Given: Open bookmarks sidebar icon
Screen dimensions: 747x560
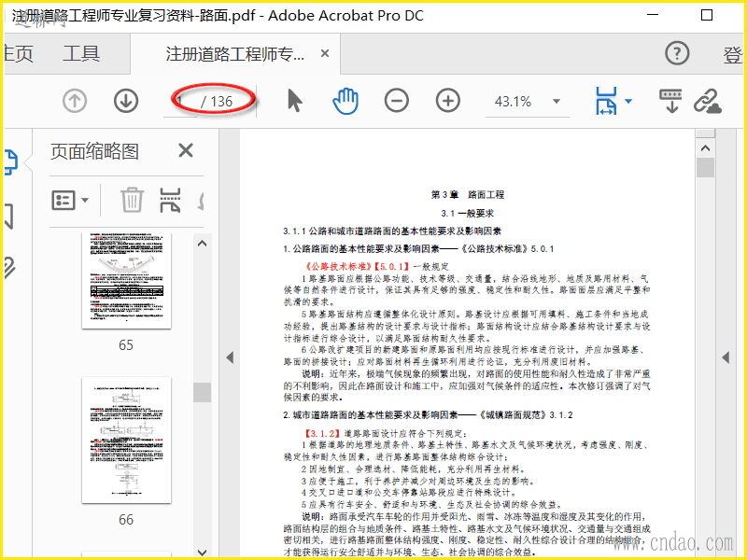Looking at the screenshot, I should 8,217.
